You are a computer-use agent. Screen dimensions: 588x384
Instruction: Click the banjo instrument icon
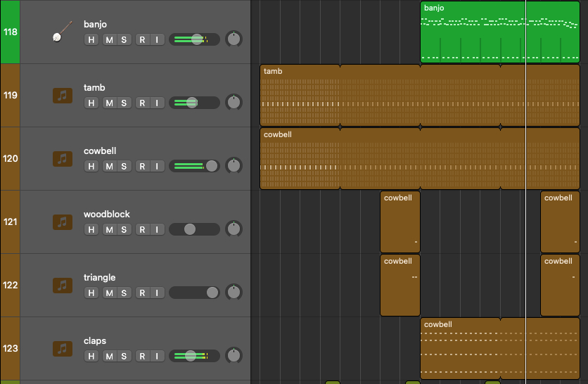62,32
